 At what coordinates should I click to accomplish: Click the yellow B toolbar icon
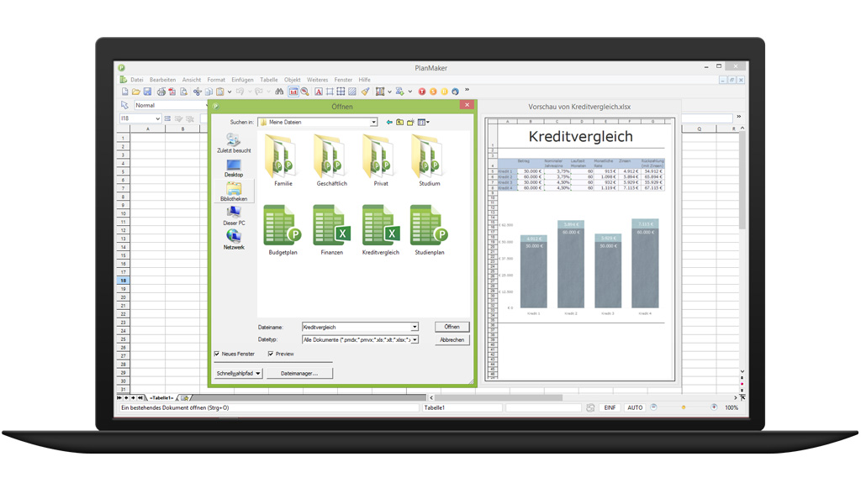(x=444, y=92)
